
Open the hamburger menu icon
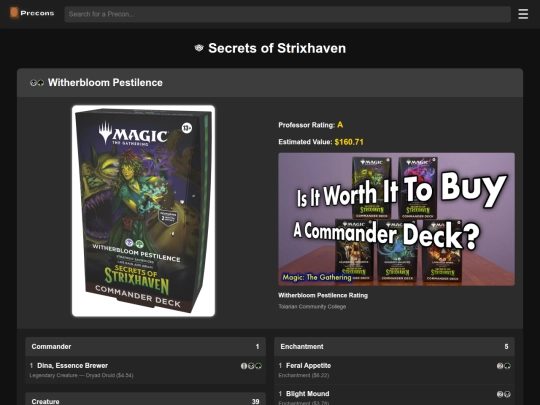coord(523,14)
